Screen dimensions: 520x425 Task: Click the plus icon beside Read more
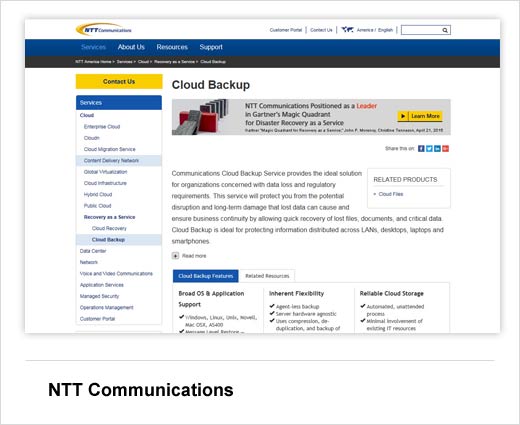(x=175, y=256)
